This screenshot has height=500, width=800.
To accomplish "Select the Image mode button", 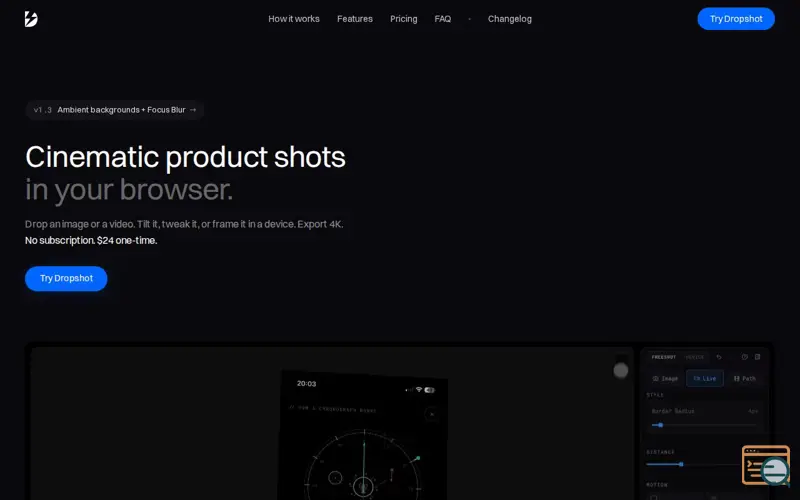I will 665,379.
